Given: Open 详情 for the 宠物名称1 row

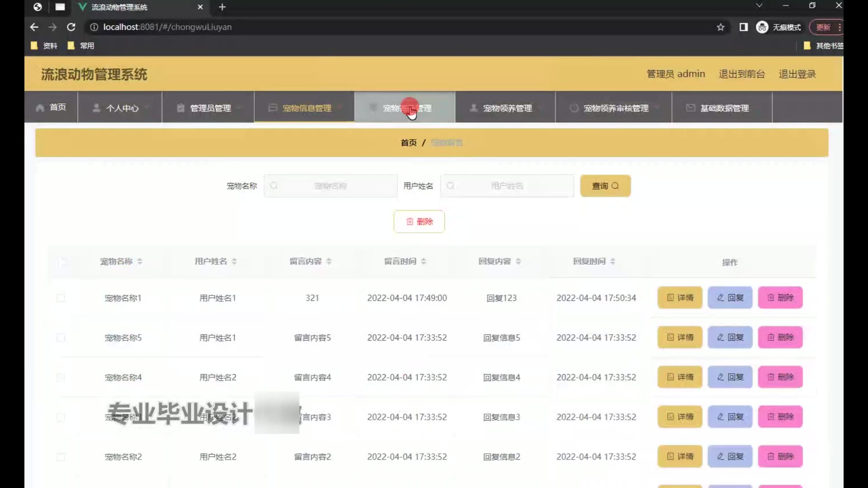Looking at the screenshot, I should pos(680,297).
